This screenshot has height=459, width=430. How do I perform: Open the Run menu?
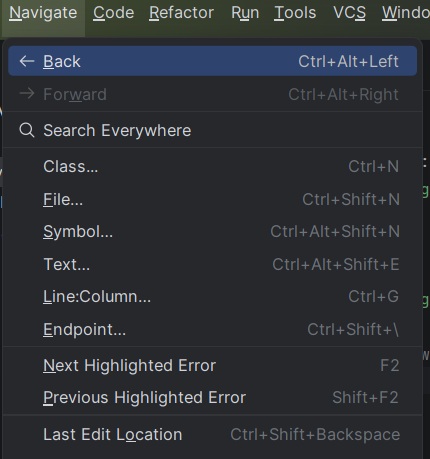(x=245, y=13)
